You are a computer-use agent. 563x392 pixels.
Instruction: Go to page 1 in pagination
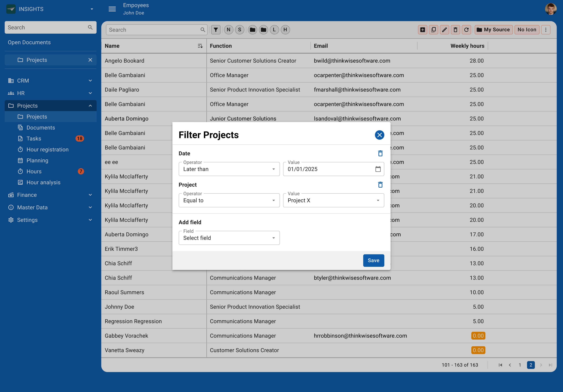(520, 365)
